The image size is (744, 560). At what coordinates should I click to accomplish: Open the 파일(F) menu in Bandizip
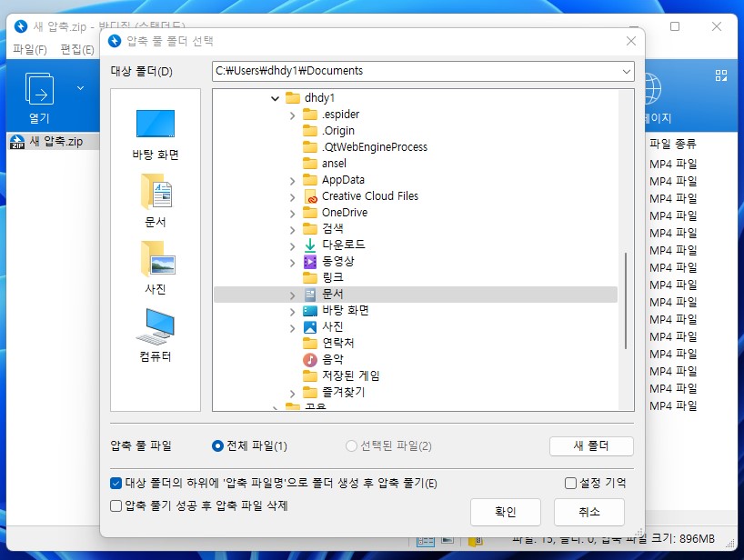30,49
